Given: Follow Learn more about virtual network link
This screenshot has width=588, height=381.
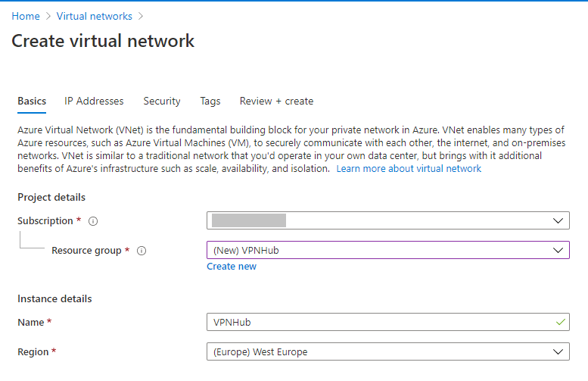Looking at the screenshot, I should pos(409,169).
